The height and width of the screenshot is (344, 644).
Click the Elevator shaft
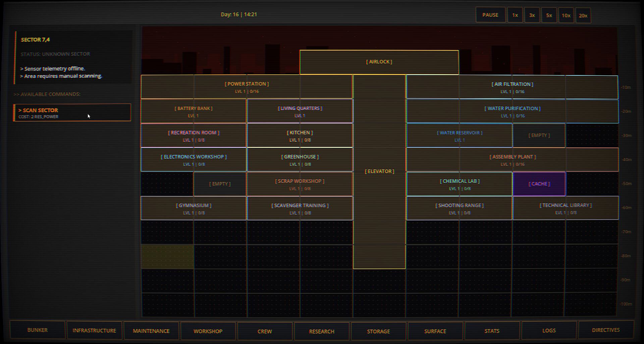(x=379, y=171)
